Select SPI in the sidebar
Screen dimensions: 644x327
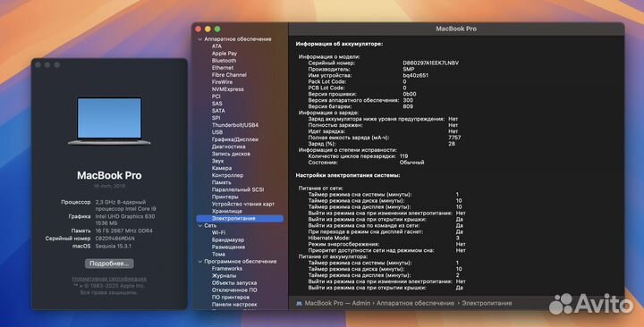(216, 118)
